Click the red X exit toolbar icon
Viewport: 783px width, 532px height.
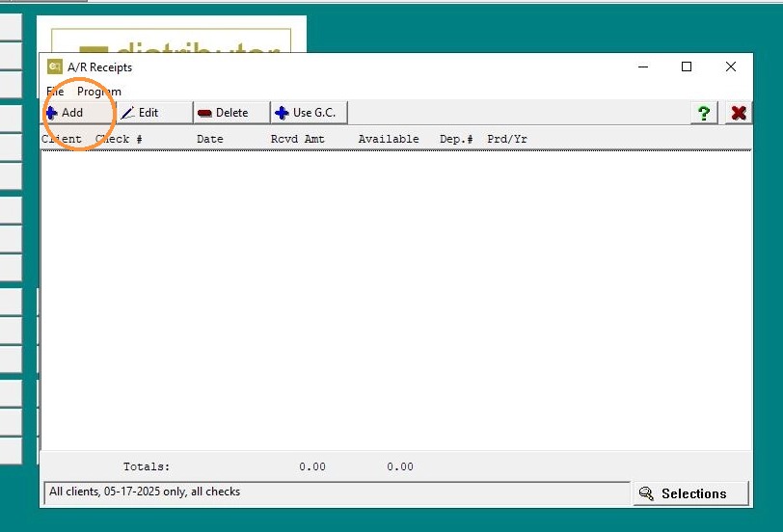(x=739, y=113)
